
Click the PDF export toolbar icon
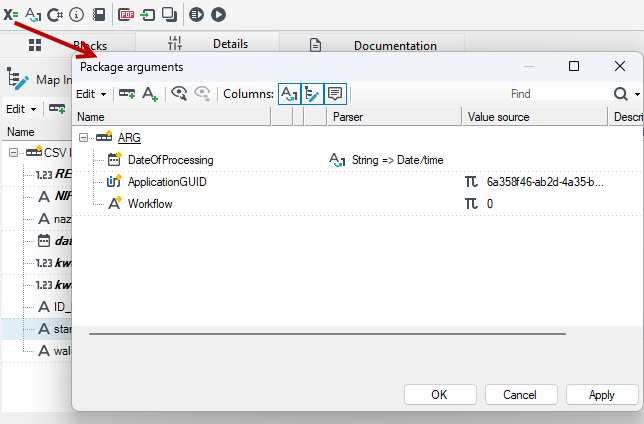(x=126, y=15)
